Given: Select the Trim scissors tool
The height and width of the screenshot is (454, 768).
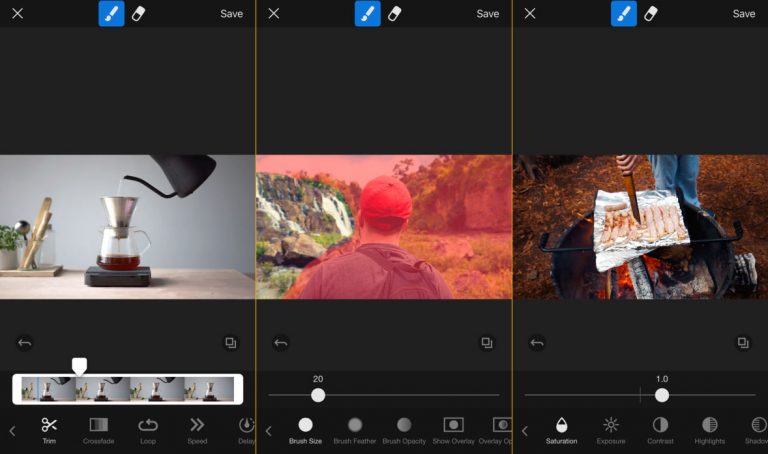Looking at the screenshot, I should pos(49,430).
